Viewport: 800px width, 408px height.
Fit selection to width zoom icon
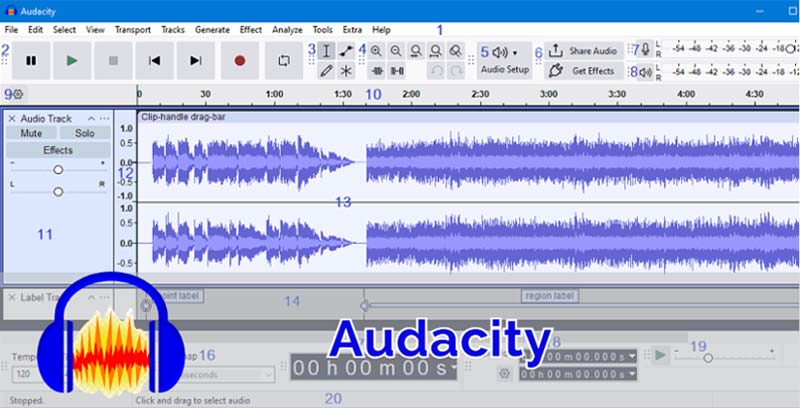click(x=416, y=50)
